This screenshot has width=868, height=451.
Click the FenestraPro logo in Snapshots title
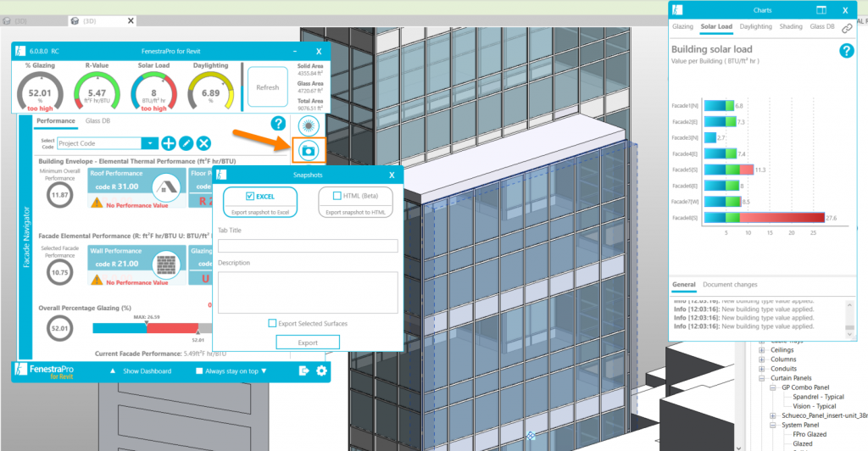[221, 175]
